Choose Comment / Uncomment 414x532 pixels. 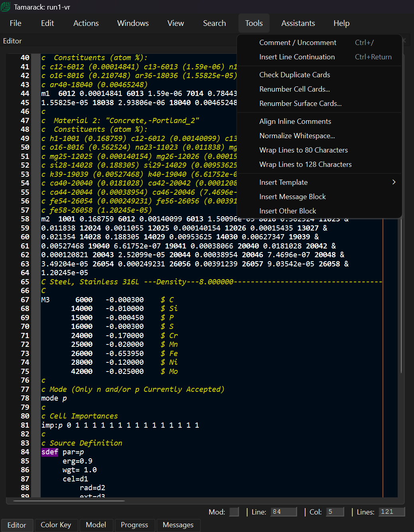click(x=319, y=43)
